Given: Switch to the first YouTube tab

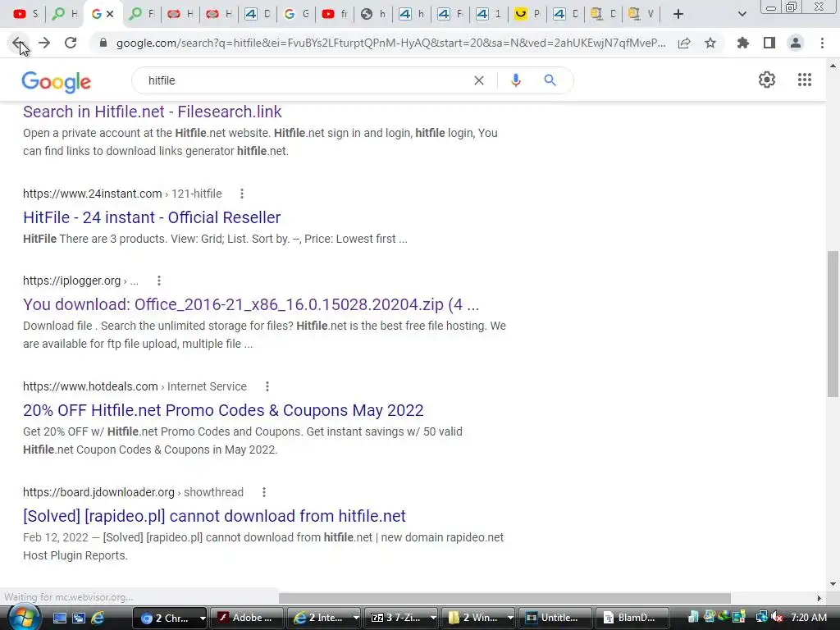Looking at the screenshot, I should click(25, 14).
